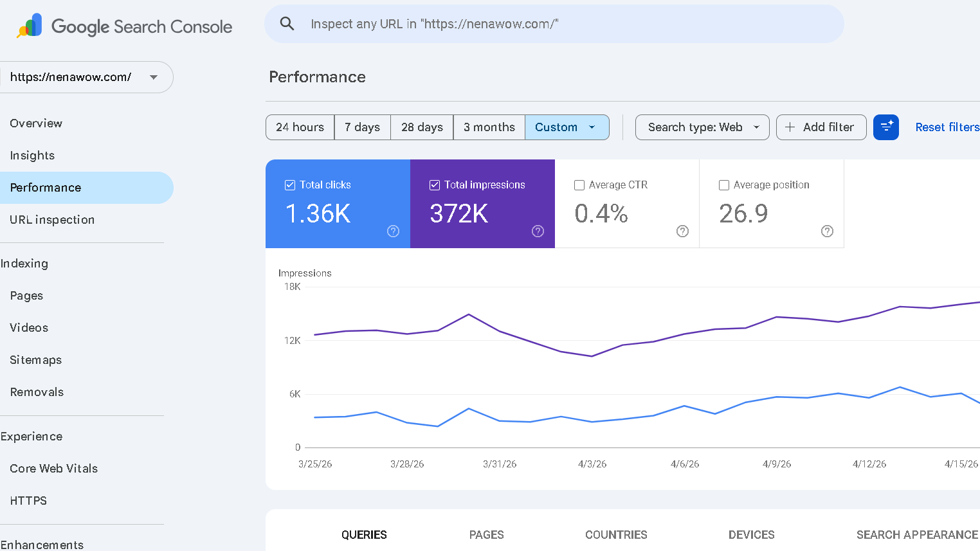Viewport: 980px width, 551px height.
Task: Open the Custom date range dropdown
Action: click(x=567, y=127)
